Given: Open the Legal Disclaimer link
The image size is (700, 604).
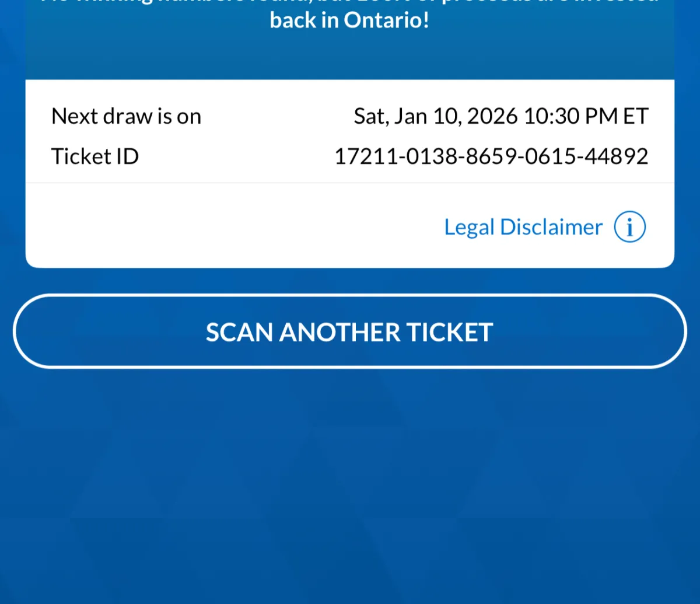Looking at the screenshot, I should click(523, 227).
